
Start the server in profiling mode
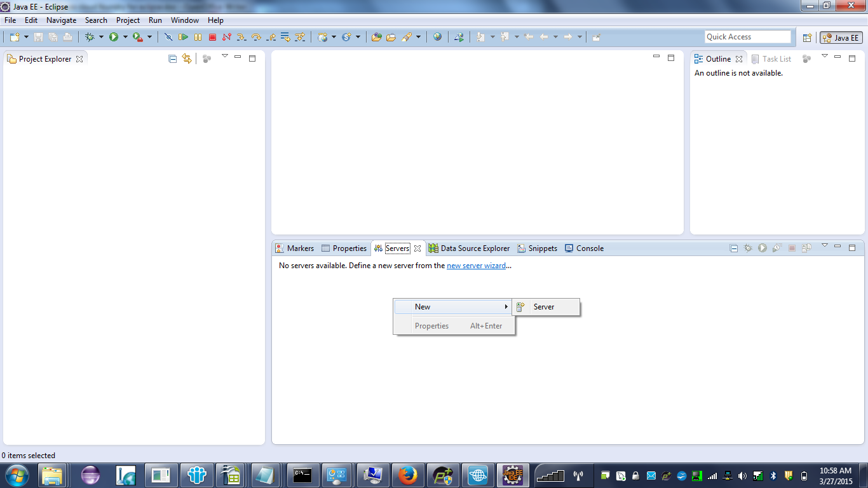tap(776, 248)
